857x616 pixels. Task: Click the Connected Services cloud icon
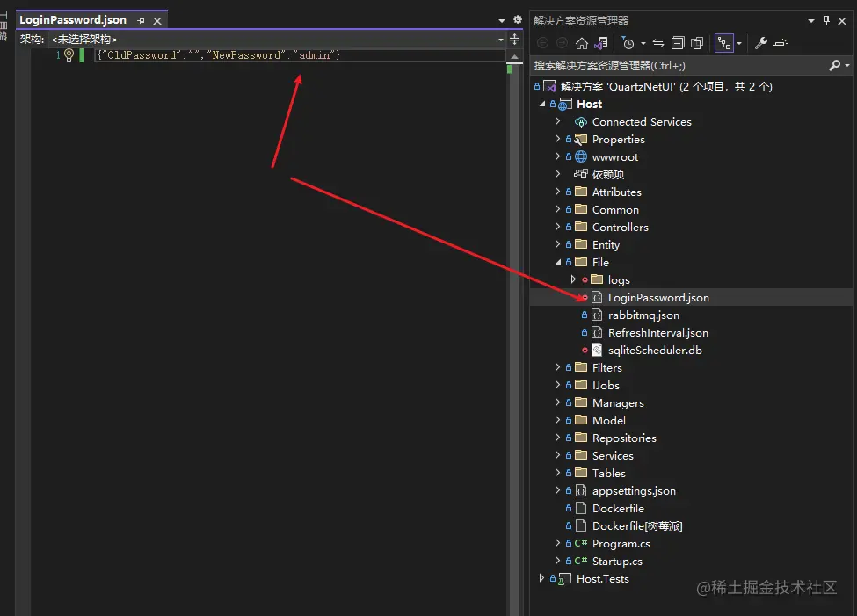(581, 122)
